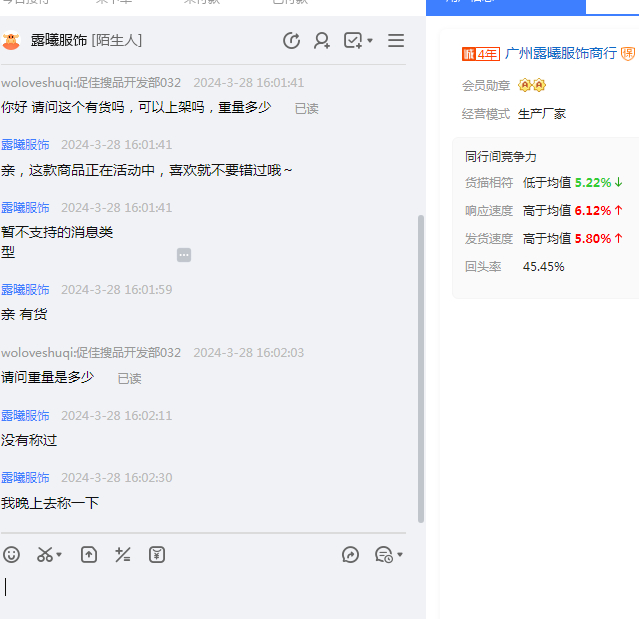Open the hamburger menu in chat header
This screenshot has width=639, height=619.
tap(396, 40)
